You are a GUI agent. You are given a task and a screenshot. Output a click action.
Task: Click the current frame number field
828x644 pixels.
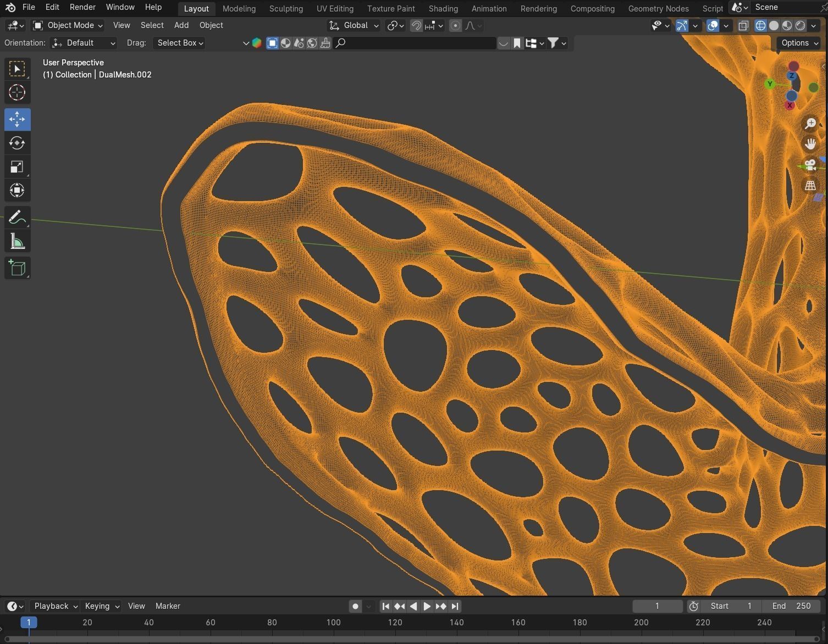pyautogui.click(x=657, y=606)
